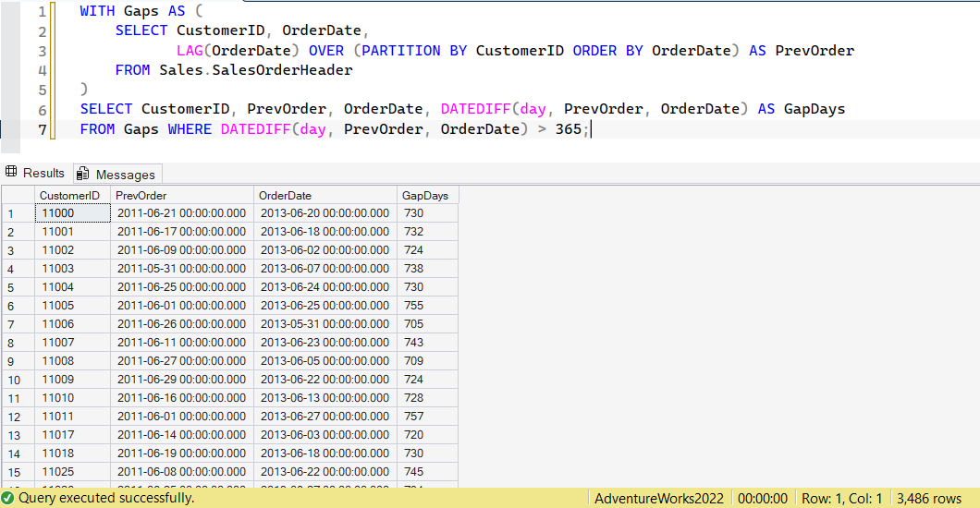Click cell with CustomerID 11000
The image size is (980, 508).
72,212
